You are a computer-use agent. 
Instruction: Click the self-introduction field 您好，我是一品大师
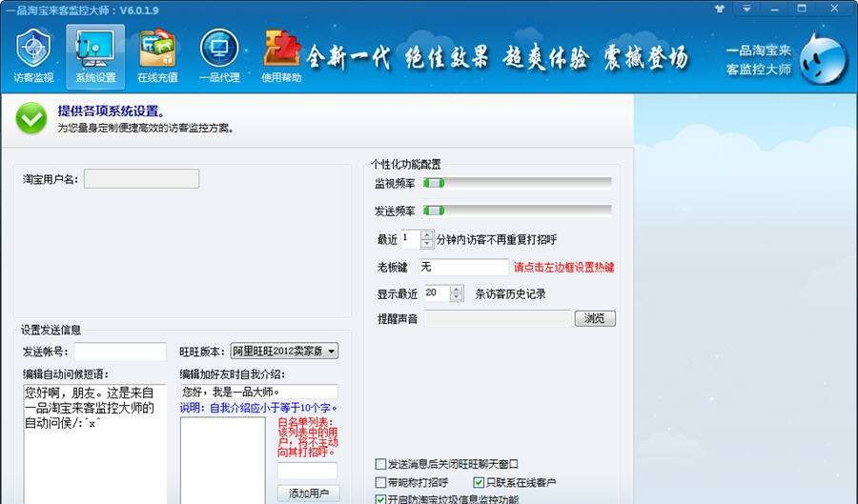258,392
